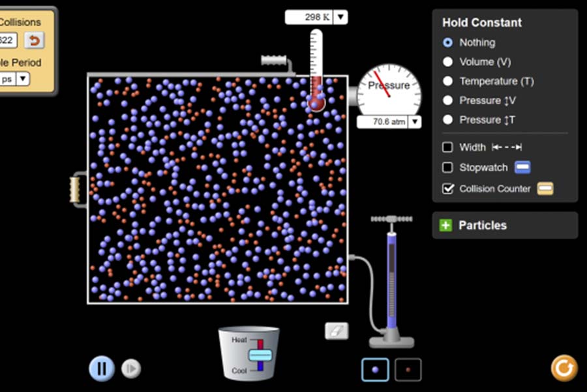Enable the Width checkbox

pos(447,147)
